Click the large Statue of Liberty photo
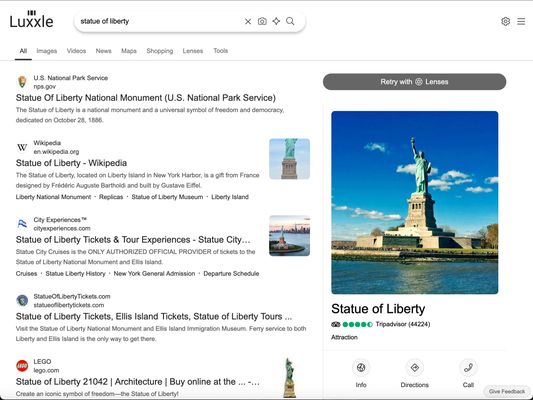The height and width of the screenshot is (400, 533). coord(415,203)
